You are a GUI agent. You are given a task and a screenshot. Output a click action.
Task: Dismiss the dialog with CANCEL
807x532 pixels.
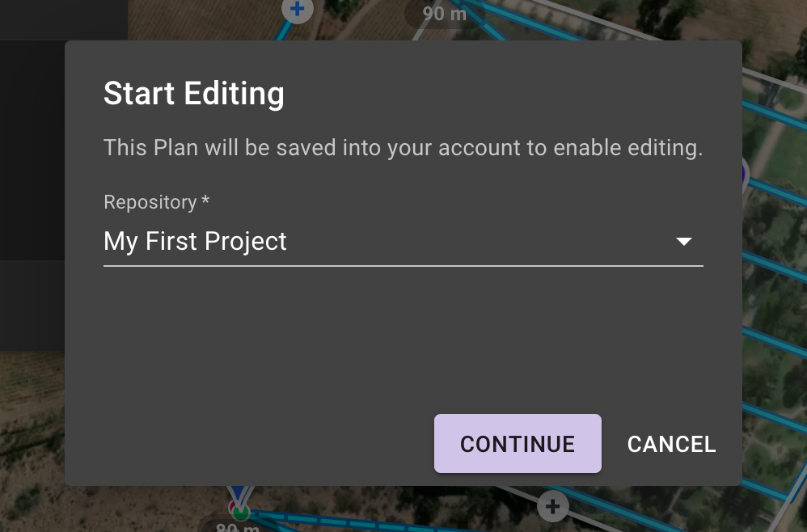[671, 444]
